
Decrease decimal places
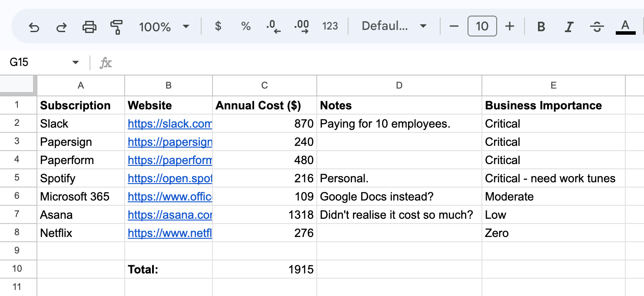point(273,27)
